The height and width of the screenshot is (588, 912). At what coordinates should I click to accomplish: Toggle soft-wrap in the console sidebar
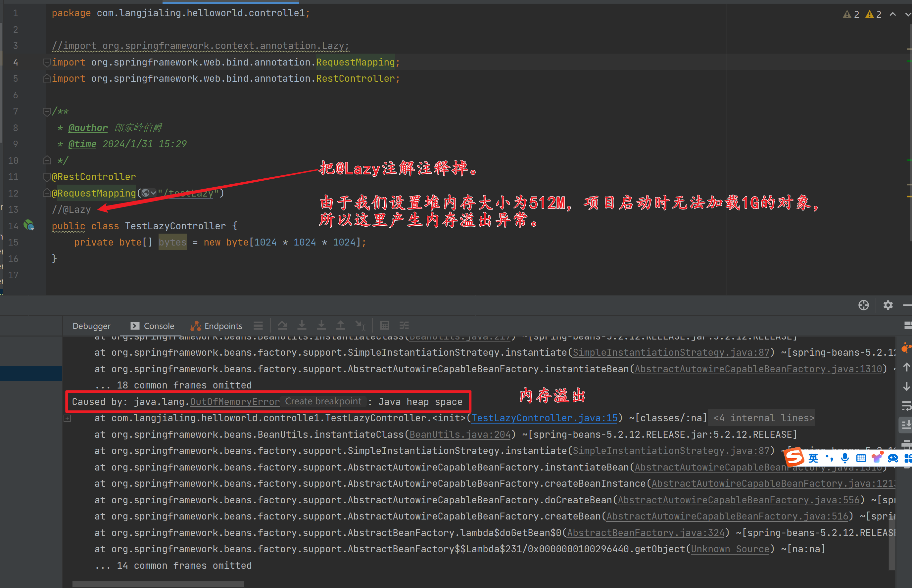pos(906,406)
